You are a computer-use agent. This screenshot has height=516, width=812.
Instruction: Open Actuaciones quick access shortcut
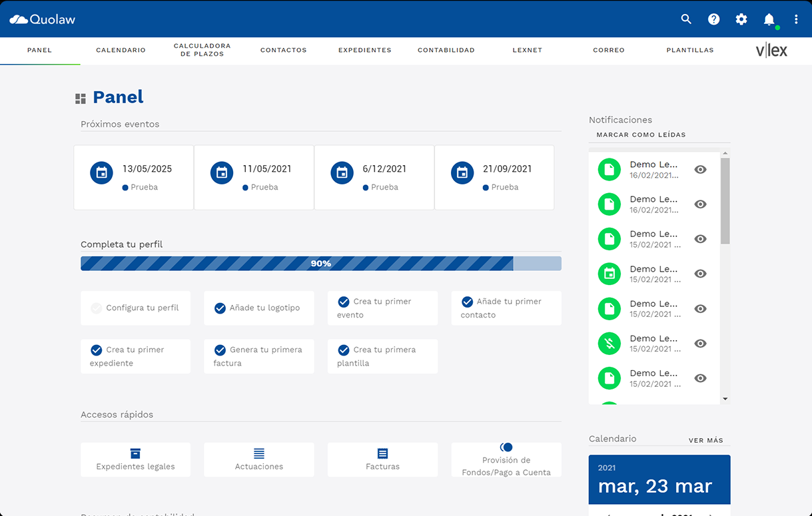point(259,459)
